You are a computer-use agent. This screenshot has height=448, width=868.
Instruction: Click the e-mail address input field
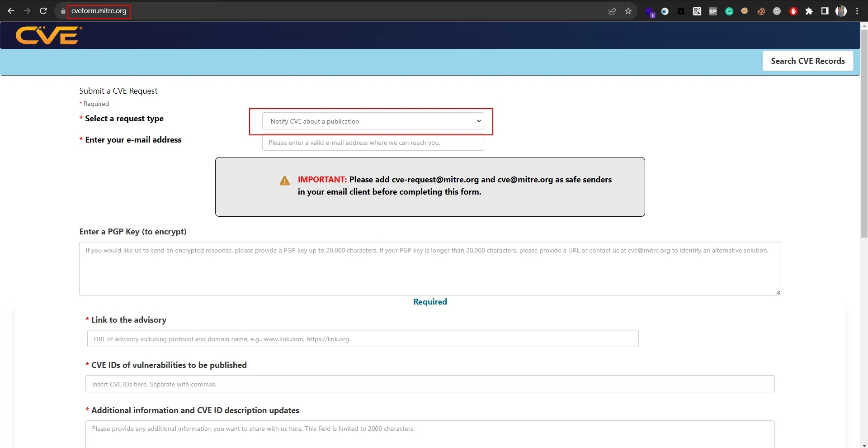click(x=373, y=143)
